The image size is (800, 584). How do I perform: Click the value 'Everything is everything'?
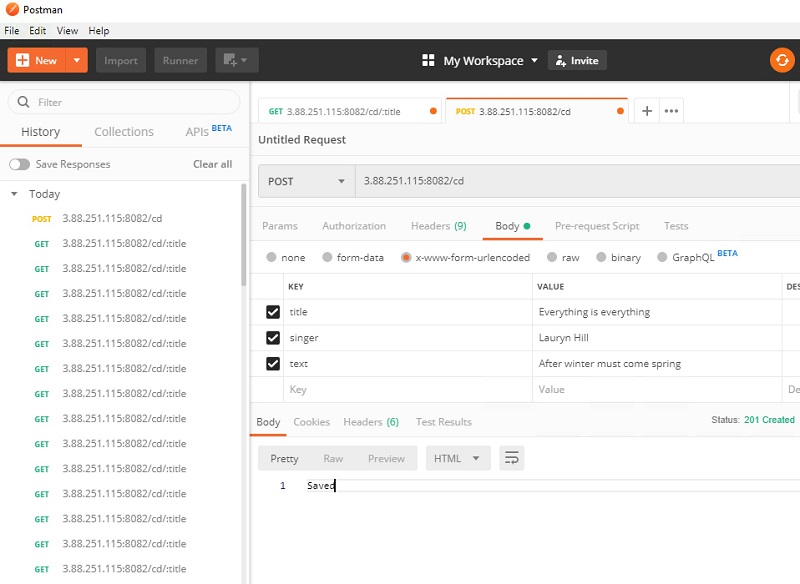click(594, 312)
